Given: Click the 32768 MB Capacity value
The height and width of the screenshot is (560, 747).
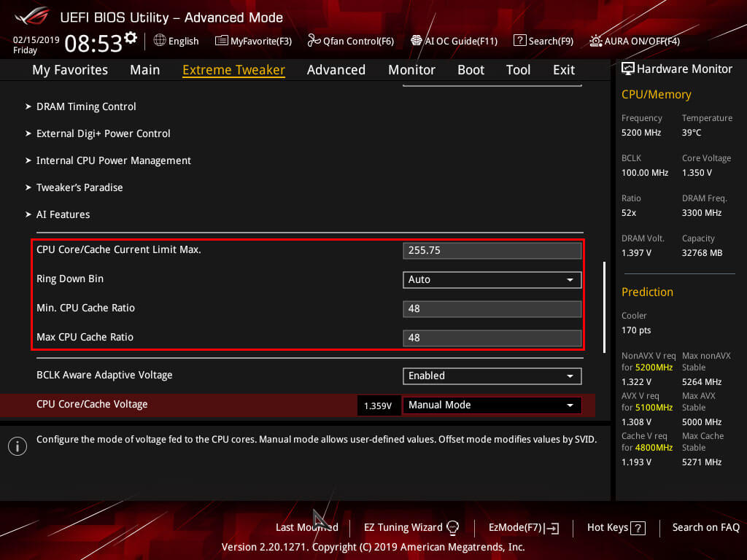Looking at the screenshot, I should click(703, 252).
